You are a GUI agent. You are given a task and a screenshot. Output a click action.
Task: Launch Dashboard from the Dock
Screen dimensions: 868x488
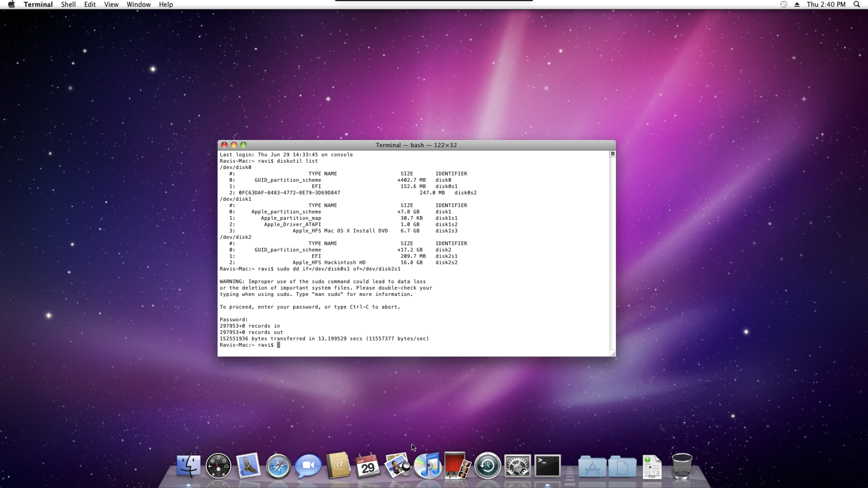pos(218,466)
